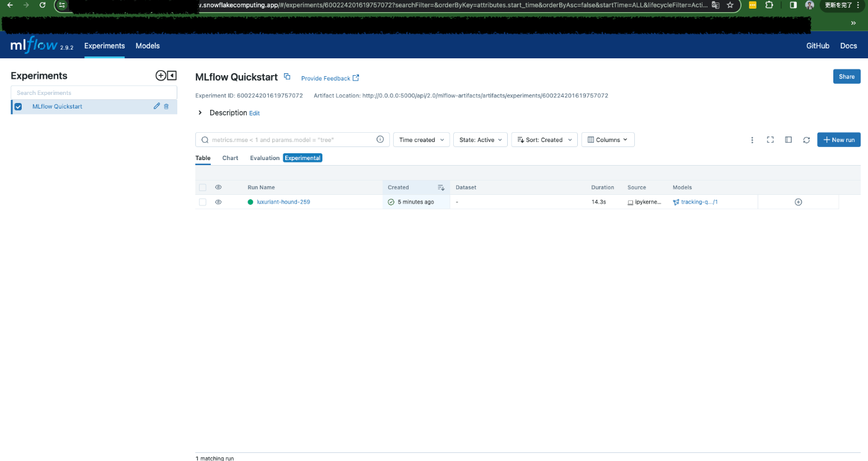Open the browser extensions puzzle icon
The image size is (868, 461).
769,5
